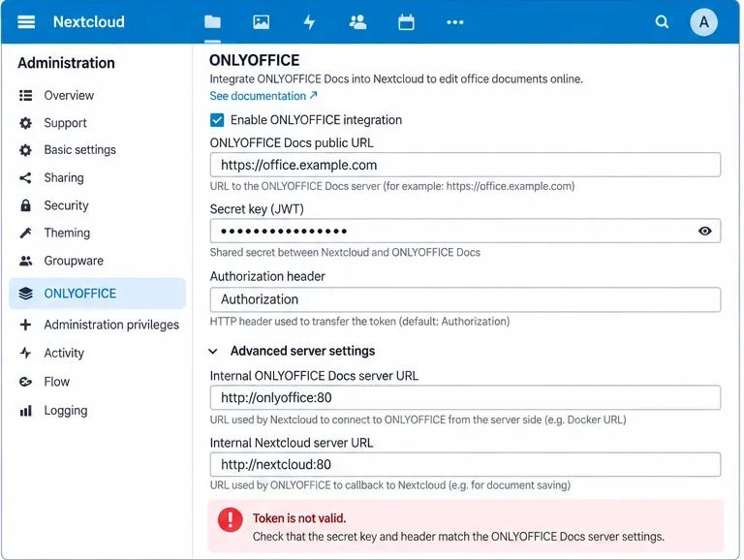744x560 pixels.
Task: Click the red error exclamation icon
Action: click(231, 519)
